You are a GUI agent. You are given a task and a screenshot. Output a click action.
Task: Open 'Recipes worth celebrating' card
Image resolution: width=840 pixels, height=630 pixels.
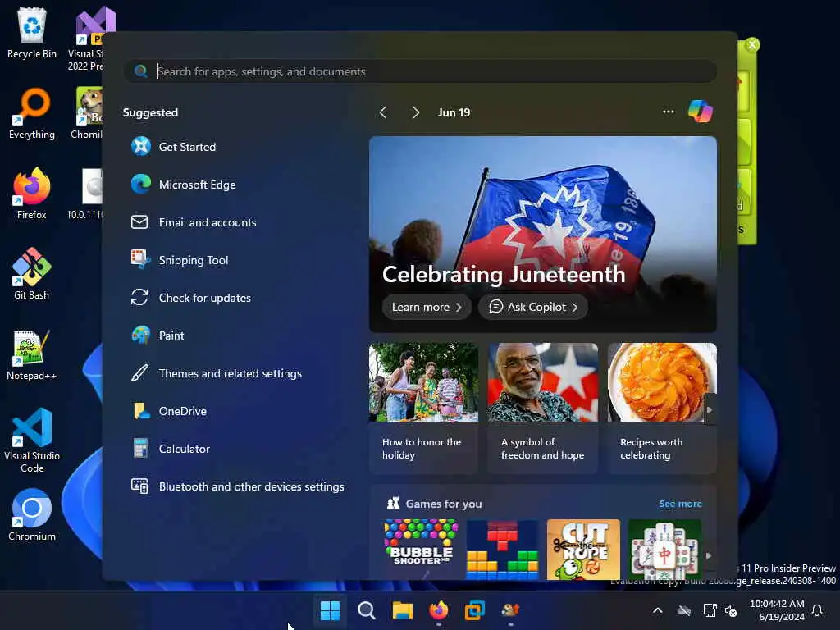coord(662,409)
